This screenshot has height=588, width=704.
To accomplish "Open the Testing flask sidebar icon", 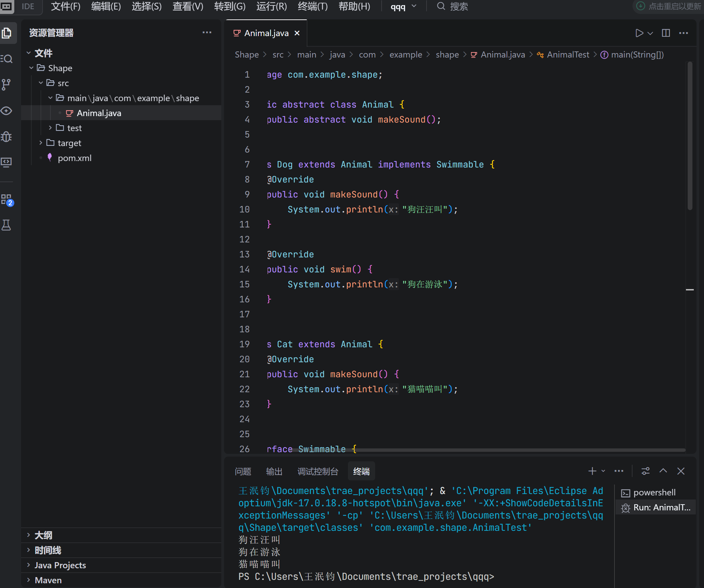I will [6, 225].
